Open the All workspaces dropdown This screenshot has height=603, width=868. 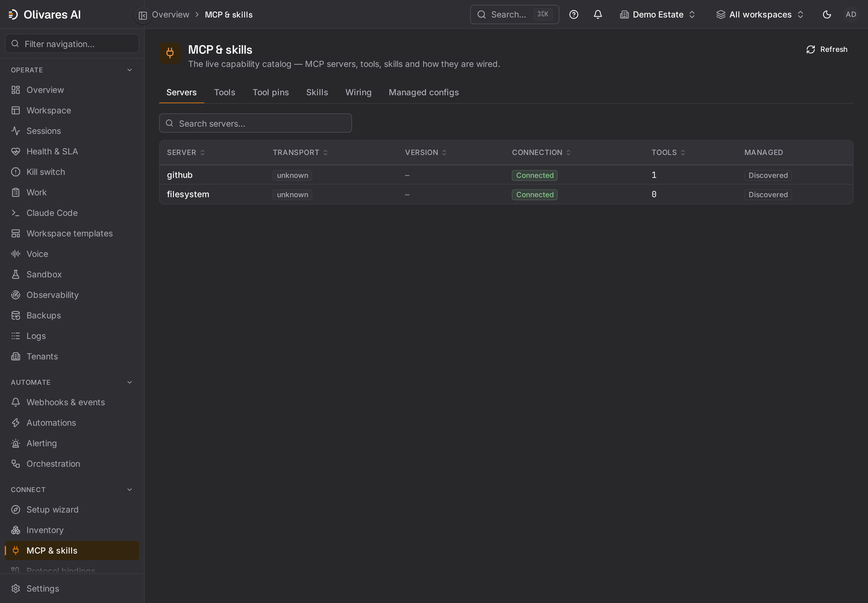[x=760, y=14]
